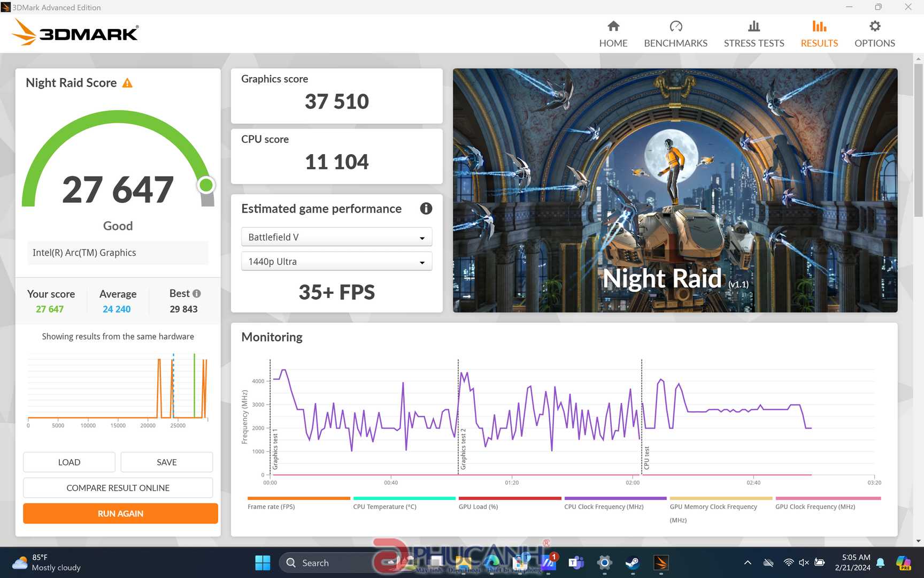This screenshot has width=924, height=578.
Task: Click the info icon next to Best
Action: point(197,293)
